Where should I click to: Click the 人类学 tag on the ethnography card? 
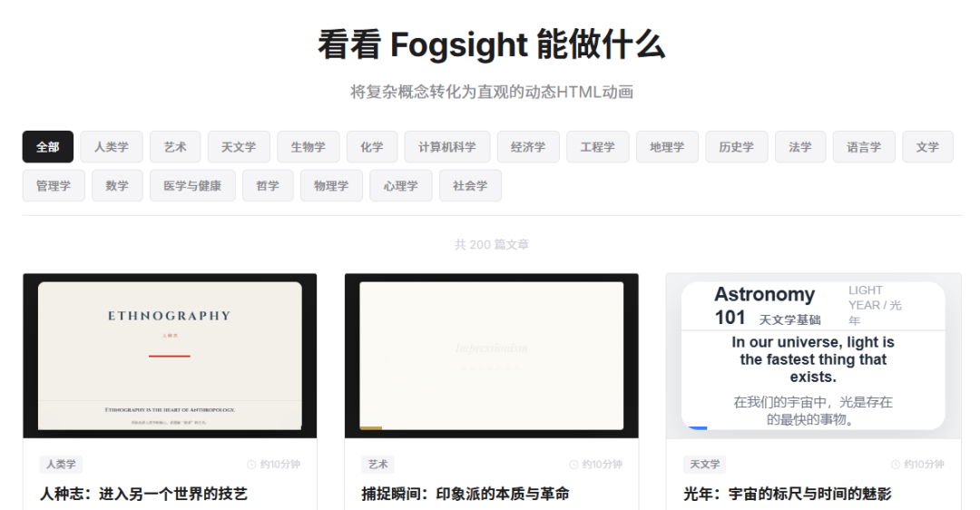coord(62,465)
